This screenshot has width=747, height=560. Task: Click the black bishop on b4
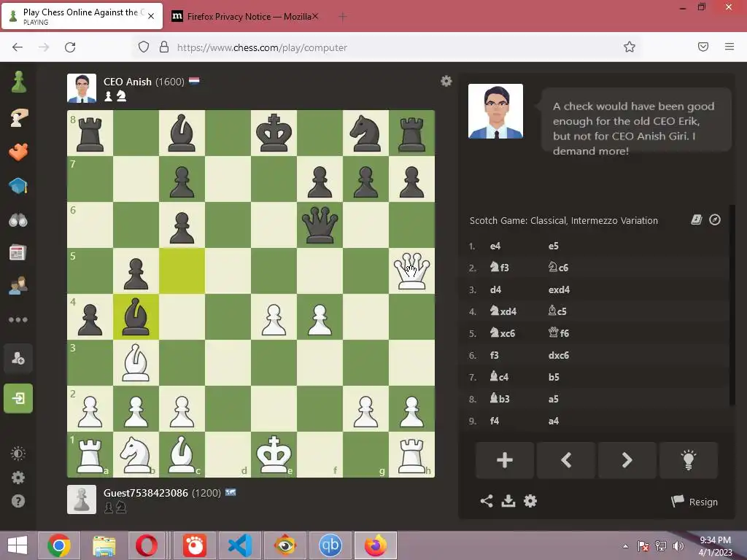click(x=136, y=316)
